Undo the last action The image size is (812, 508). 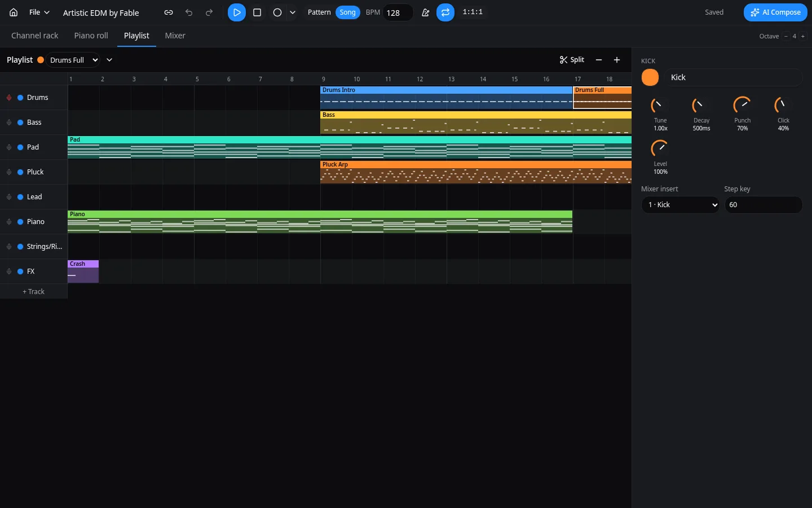(189, 12)
